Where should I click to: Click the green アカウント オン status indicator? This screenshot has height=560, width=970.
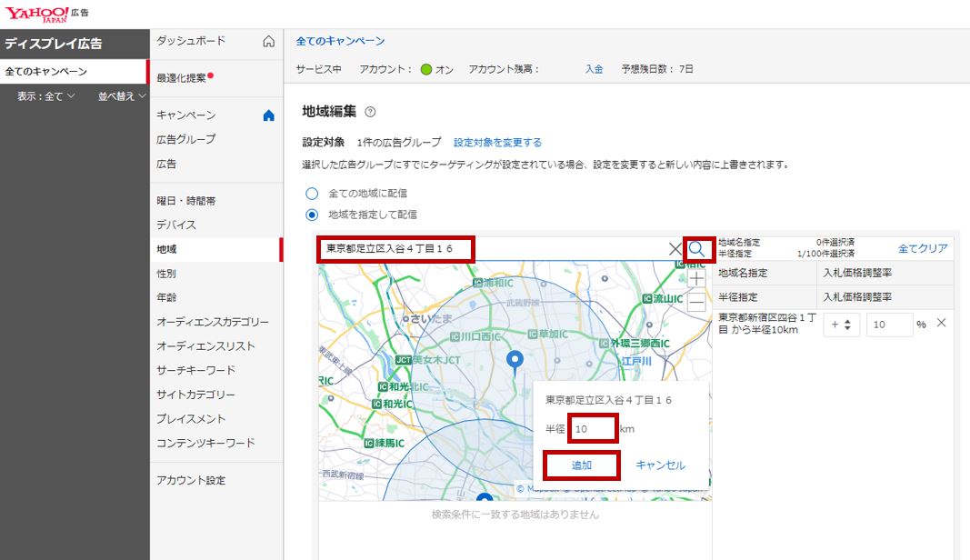click(x=425, y=69)
